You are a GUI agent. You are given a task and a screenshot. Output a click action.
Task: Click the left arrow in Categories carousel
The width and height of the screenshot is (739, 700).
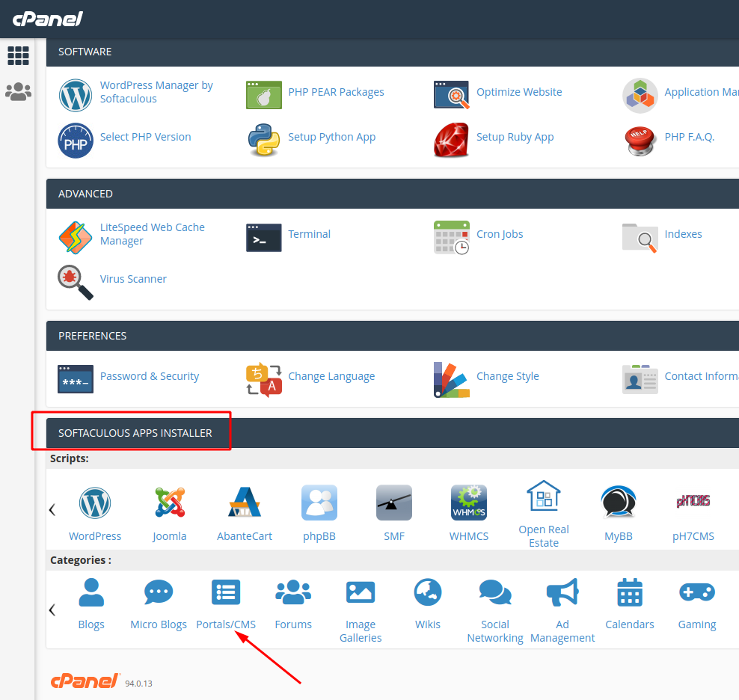coord(52,610)
